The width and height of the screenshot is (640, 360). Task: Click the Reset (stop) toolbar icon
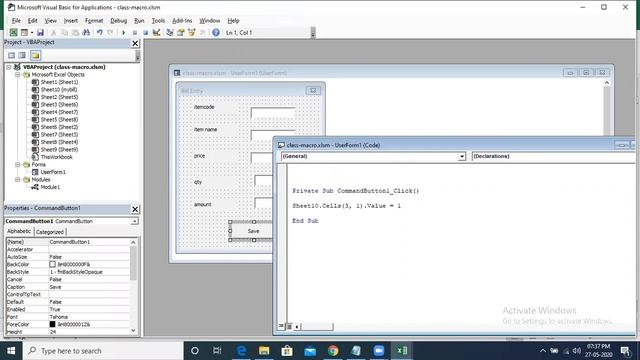coord(145,32)
